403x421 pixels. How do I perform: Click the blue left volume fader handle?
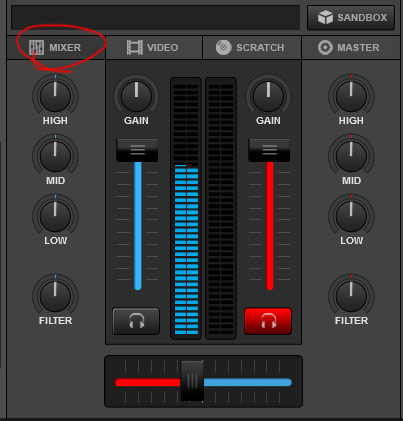click(x=137, y=150)
